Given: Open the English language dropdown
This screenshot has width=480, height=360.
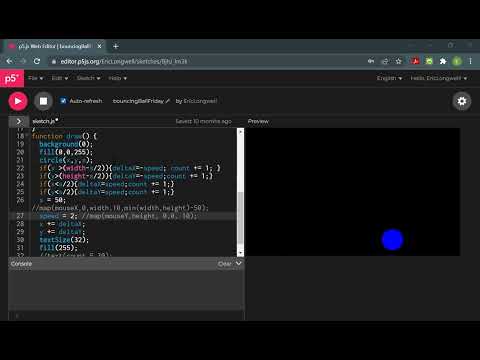Looking at the screenshot, I should pyautogui.click(x=389, y=78).
